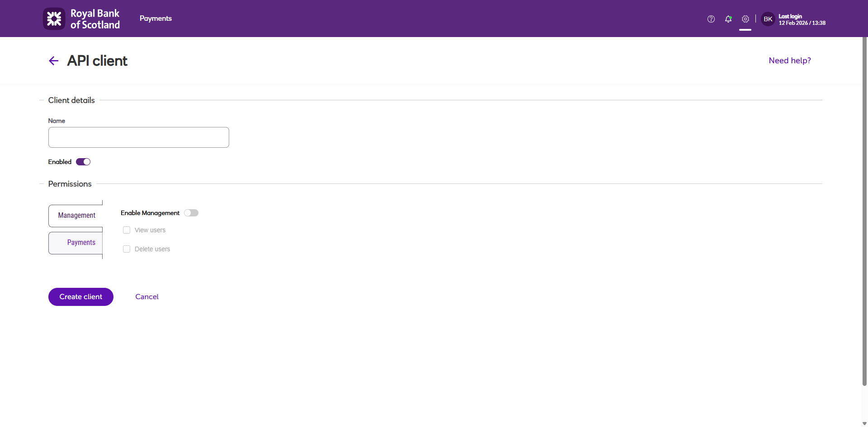868x427 pixels.
Task: Click the scroll down arrow at page bottom
Action: click(864, 423)
